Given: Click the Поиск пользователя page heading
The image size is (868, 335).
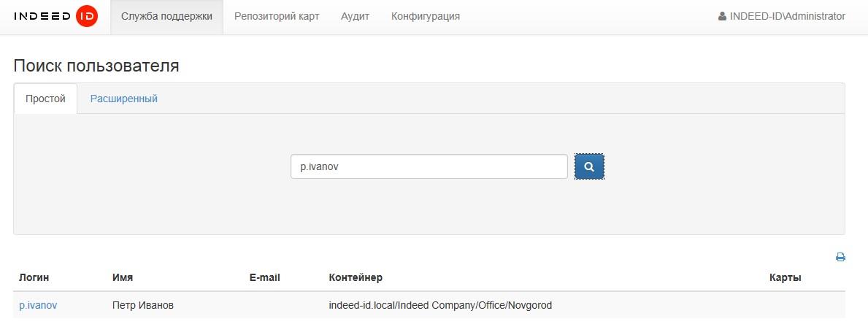Looking at the screenshot, I should tap(96, 66).
